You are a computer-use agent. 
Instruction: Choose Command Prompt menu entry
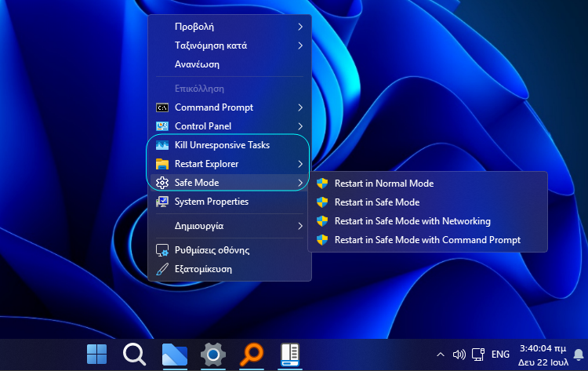click(230, 107)
